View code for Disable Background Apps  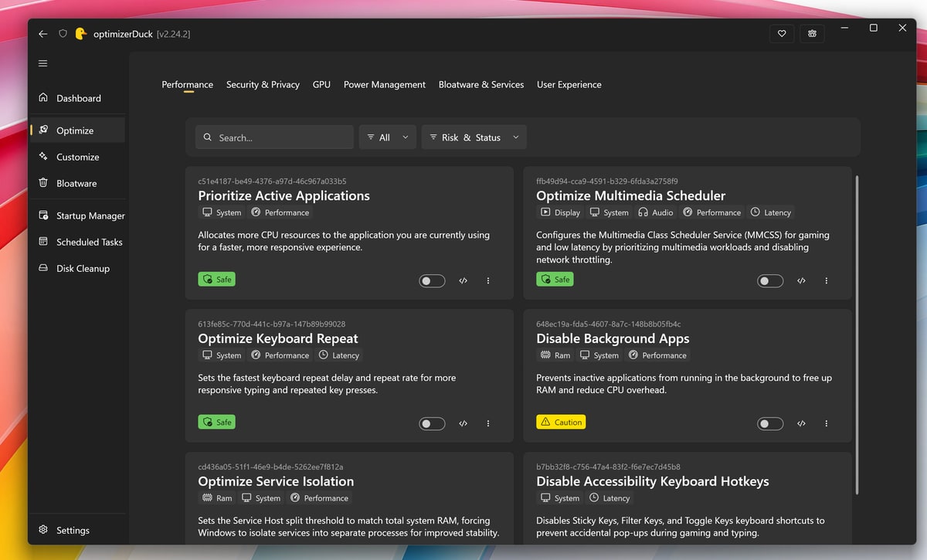click(x=801, y=423)
